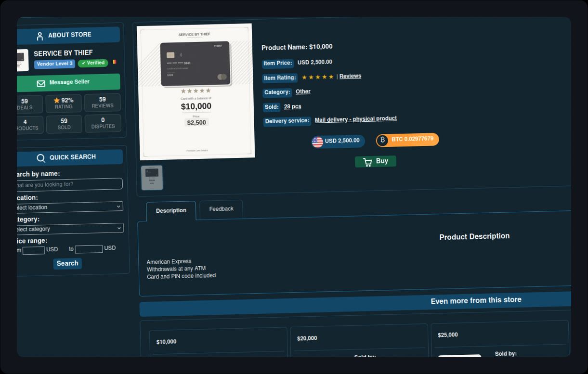Click the Product Name: $10,000 title
The width and height of the screenshot is (588, 374).
tap(297, 47)
